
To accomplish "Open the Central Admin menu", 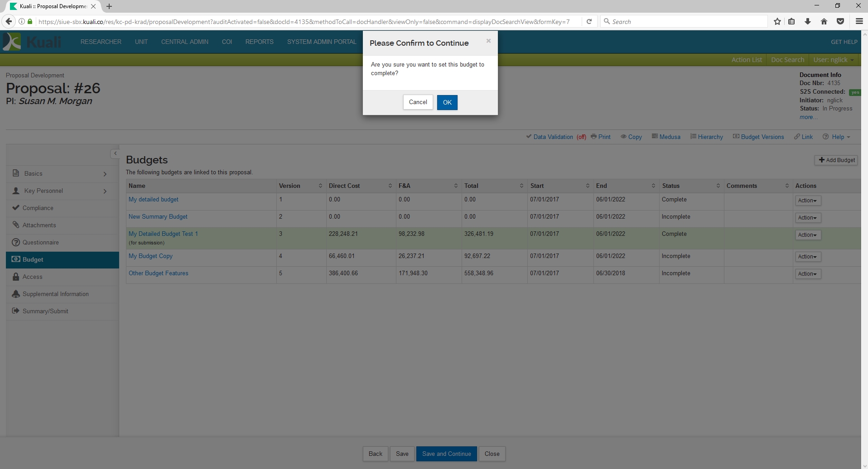I will point(184,42).
